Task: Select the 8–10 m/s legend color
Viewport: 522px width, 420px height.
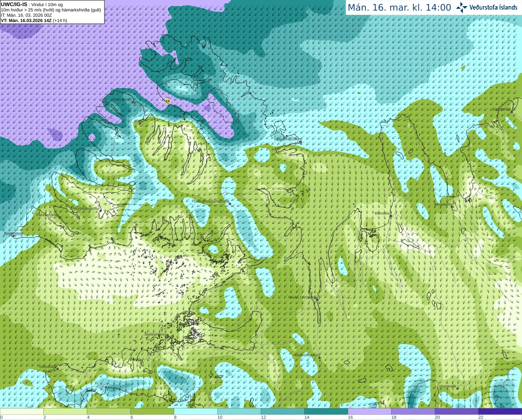Action: tap(196, 411)
